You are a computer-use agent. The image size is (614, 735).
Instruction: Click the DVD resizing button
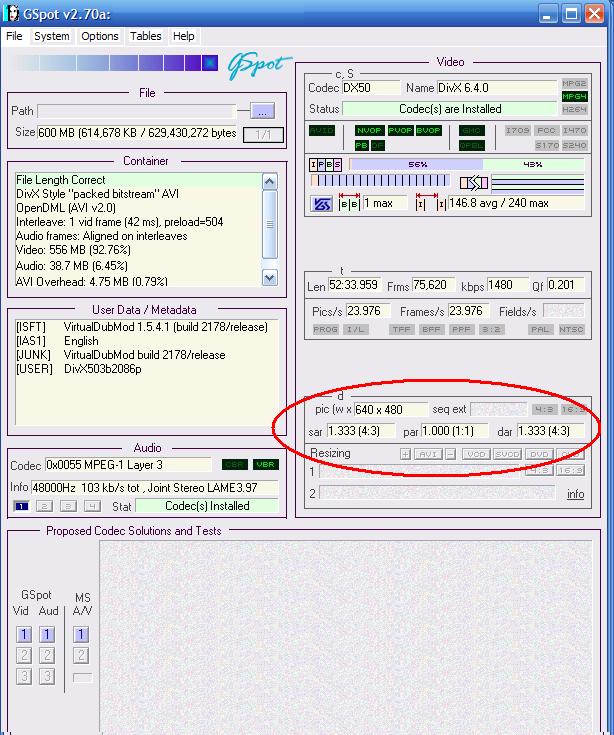pos(539,454)
